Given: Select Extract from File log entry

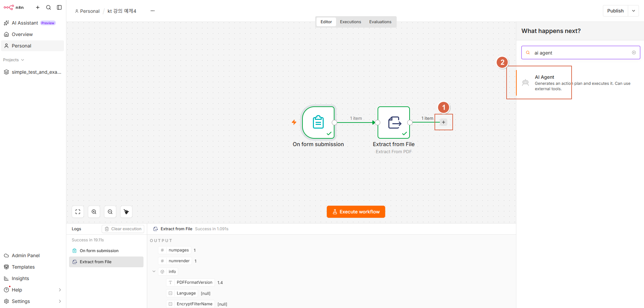Looking at the screenshot, I should coord(106,262).
